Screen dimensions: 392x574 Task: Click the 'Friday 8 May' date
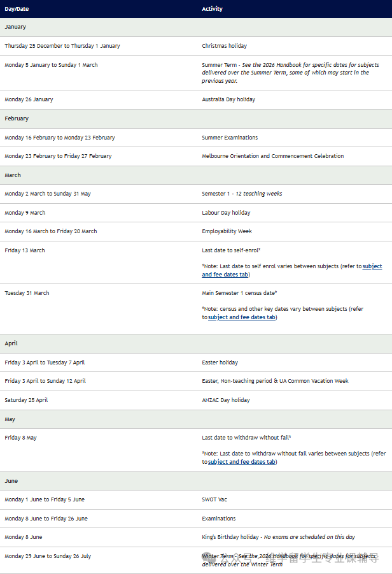coord(20,438)
